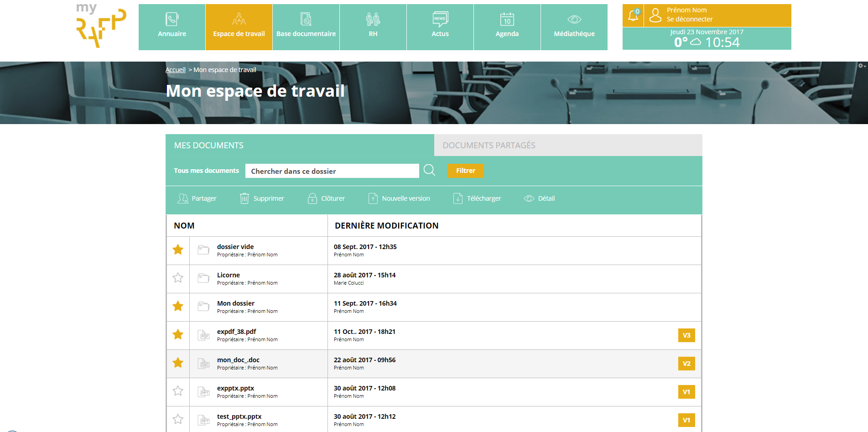
Task: Click the 08 Sept. 2017 - 12h35 date
Action: pyautogui.click(x=365, y=247)
